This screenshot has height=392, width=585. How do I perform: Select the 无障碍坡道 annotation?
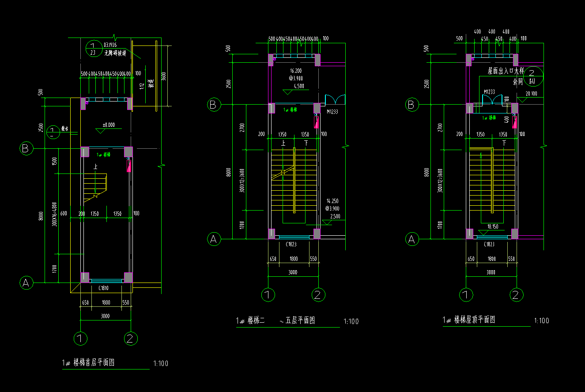tap(115, 53)
